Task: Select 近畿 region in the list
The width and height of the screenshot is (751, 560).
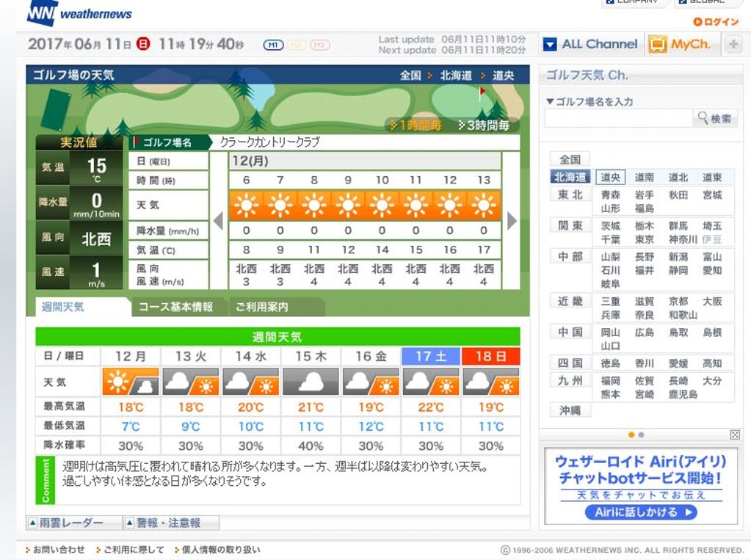Action: pos(570,301)
